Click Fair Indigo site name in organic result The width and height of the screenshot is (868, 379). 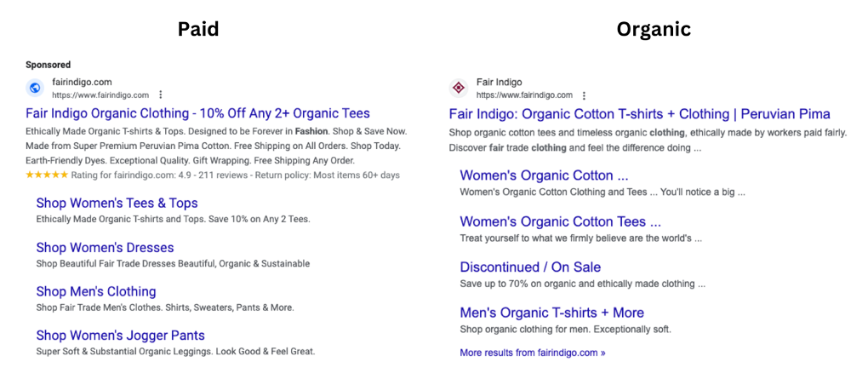click(499, 82)
